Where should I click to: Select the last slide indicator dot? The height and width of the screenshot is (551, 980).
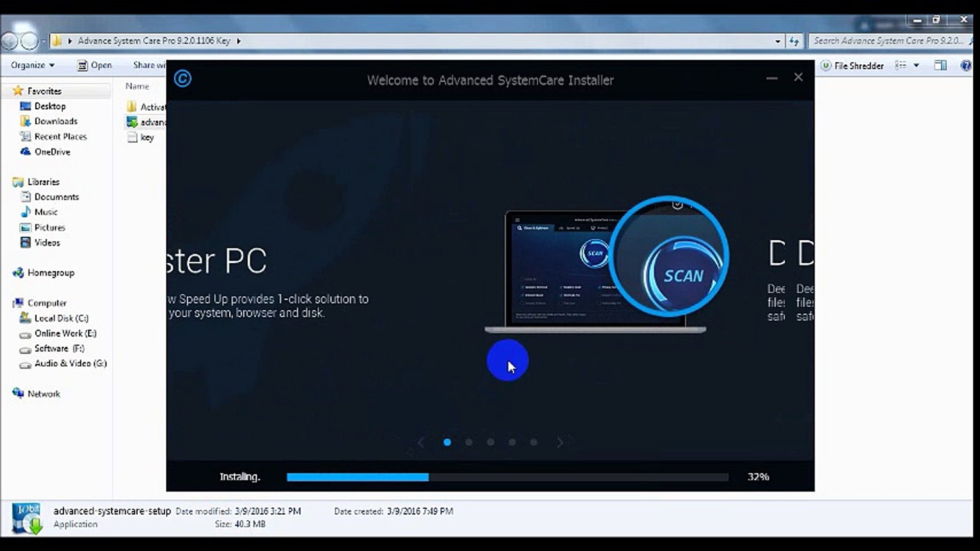[x=534, y=442]
